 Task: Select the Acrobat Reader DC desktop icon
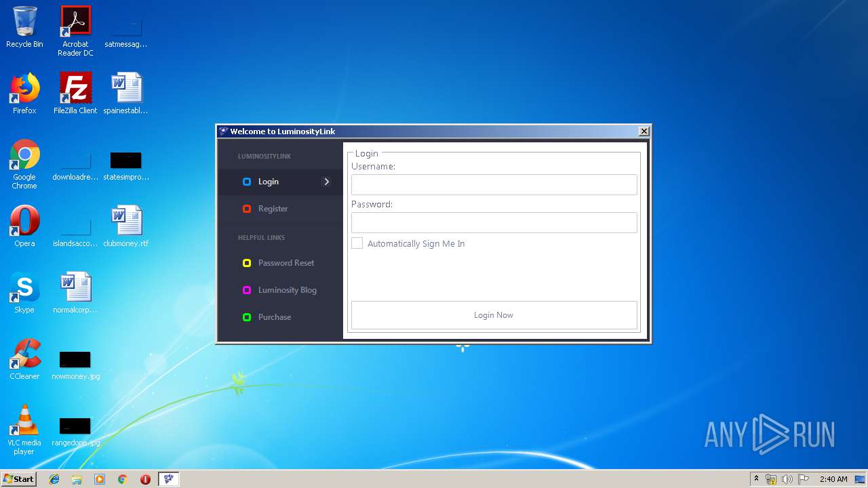[75, 31]
